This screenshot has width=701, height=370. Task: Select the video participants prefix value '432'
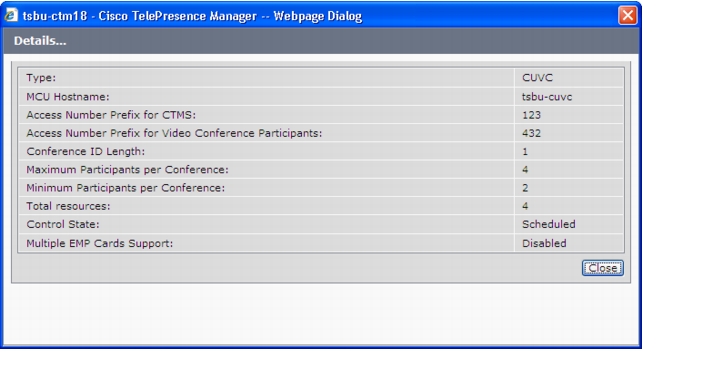(532, 133)
